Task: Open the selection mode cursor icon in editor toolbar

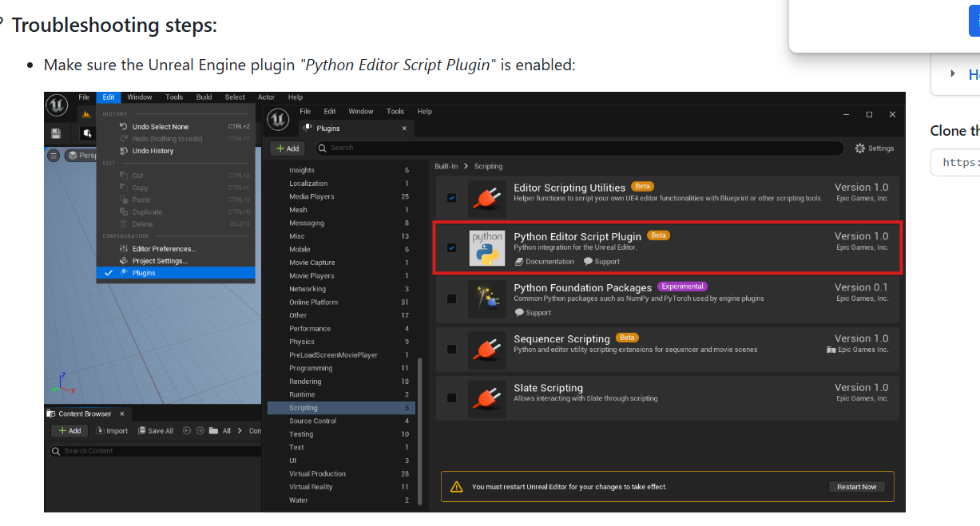Action: tap(87, 133)
